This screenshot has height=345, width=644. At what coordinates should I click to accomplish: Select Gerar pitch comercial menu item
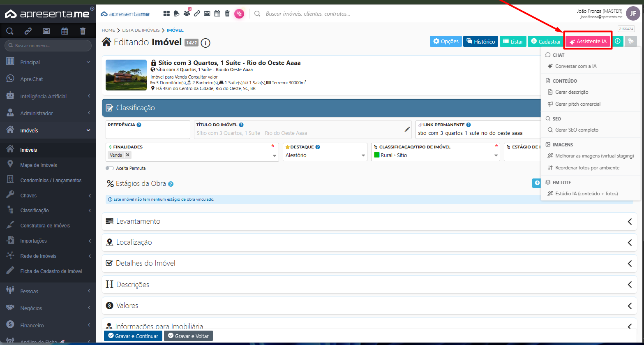(x=591, y=104)
